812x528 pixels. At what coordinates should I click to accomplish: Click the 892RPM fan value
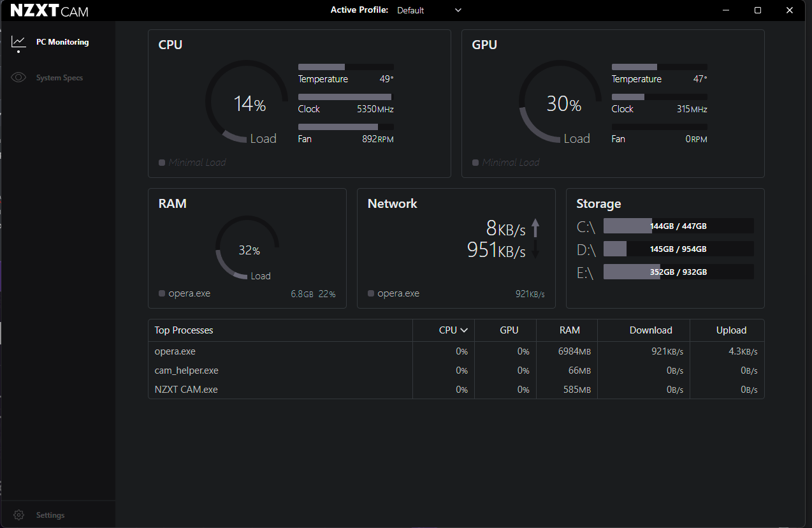(x=378, y=139)
